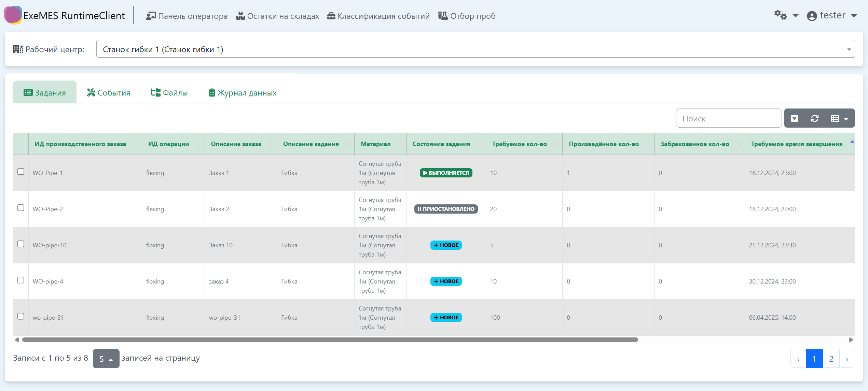Viewport: 868px width, 391px height.
Task: Go to page 2 of results
Action: (831, 359)
